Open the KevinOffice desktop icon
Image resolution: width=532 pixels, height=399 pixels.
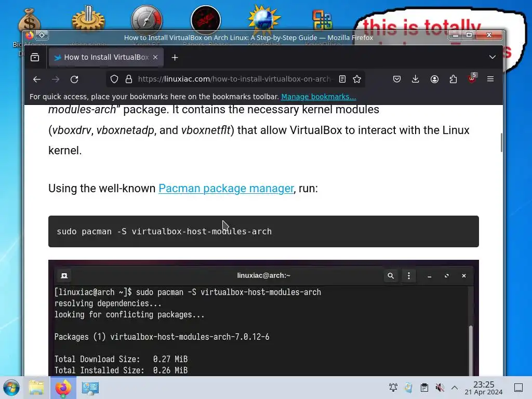[x=322, y=20]
